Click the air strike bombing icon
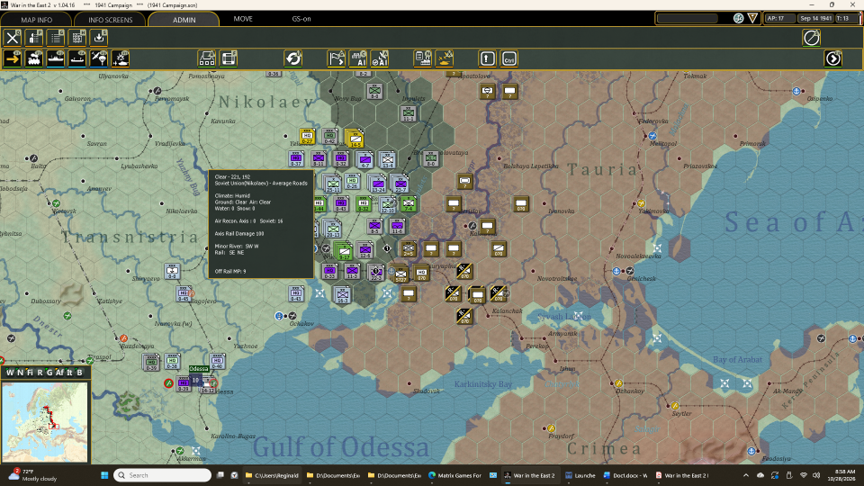Screen dimensions: 864x486 coord(445,58)
